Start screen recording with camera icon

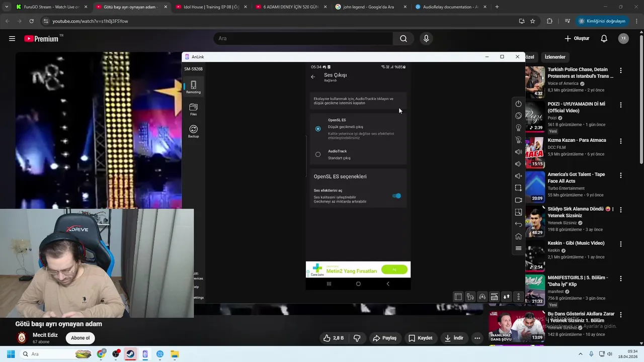coord(518,200)
